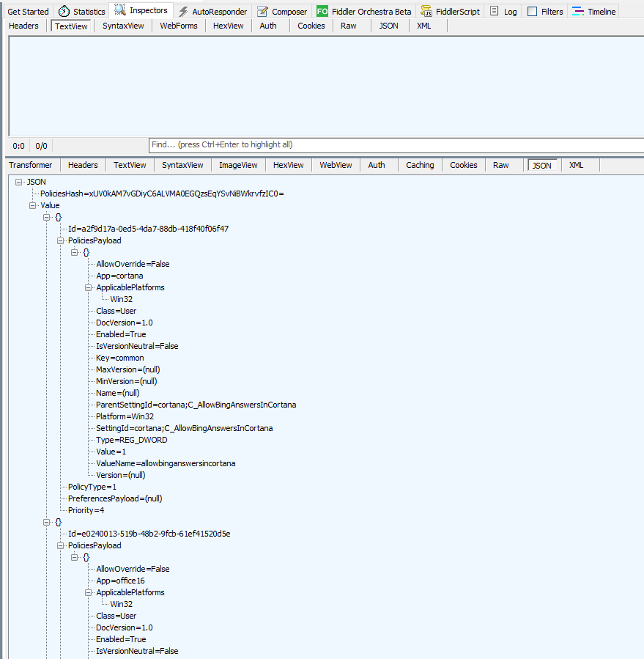Click the Timeline bars icon
Image resolution: width=644 pixels, height=659 pixels.
pyautogui.click(x=578, y=11)
